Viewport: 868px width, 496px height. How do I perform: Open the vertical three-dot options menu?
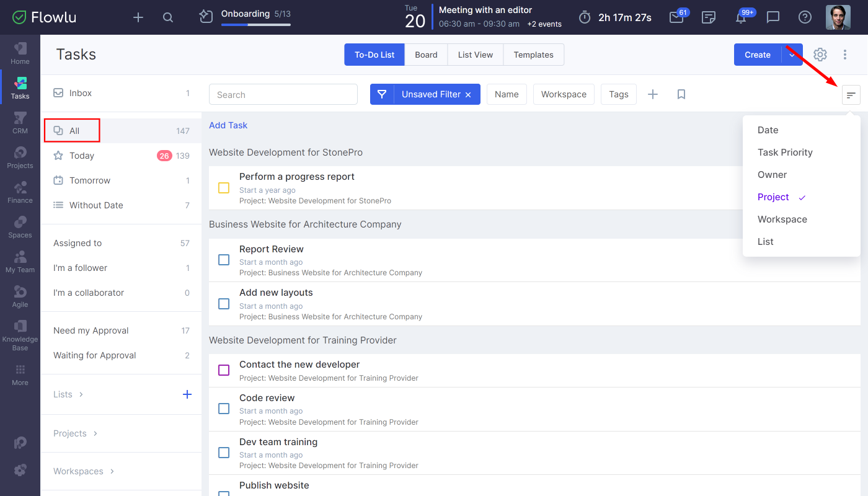845,55
